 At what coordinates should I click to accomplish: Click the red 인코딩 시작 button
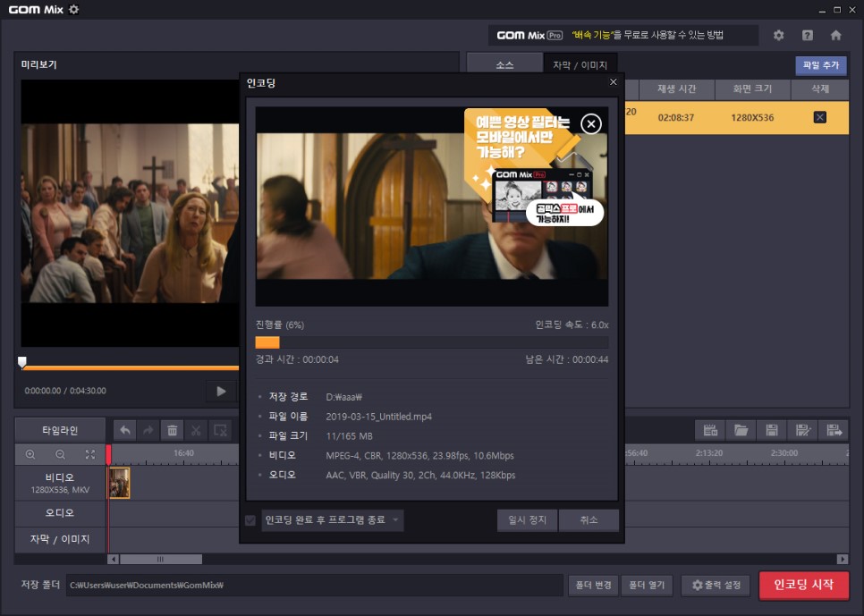(803, 585)
